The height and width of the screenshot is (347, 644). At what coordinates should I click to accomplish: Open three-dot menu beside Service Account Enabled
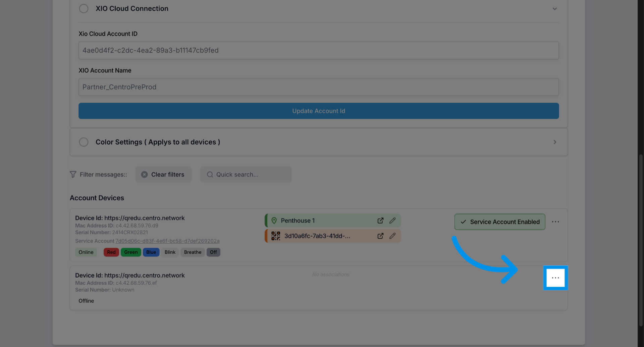click(555, 222)
